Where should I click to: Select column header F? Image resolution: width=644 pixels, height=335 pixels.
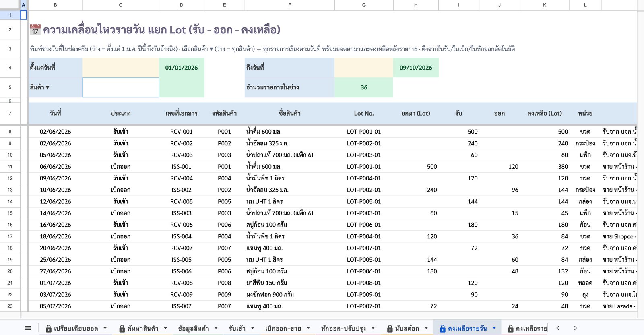(290, 5)
